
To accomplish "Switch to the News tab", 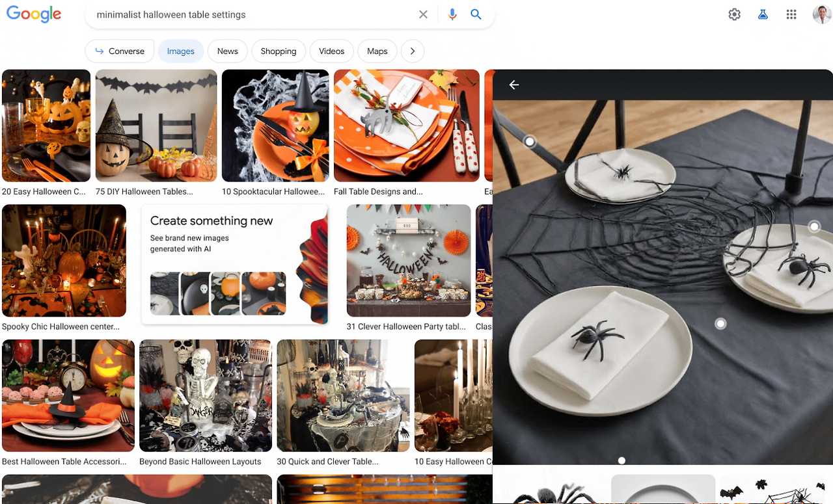I will 228,51.
